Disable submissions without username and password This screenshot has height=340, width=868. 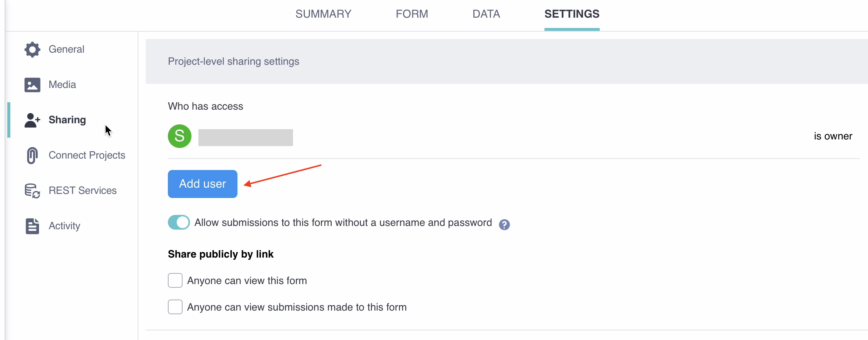click(x=179, y=222)
